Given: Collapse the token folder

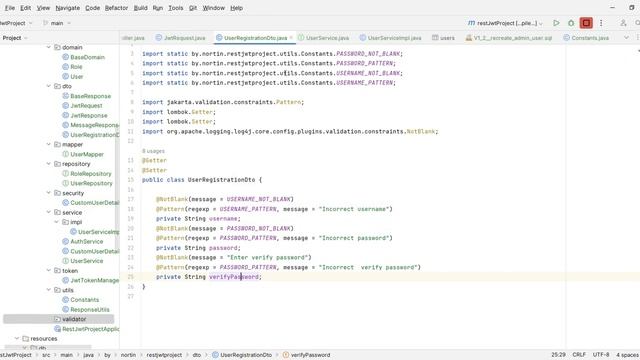Looking at the screenshot, I should coord(49,271).
